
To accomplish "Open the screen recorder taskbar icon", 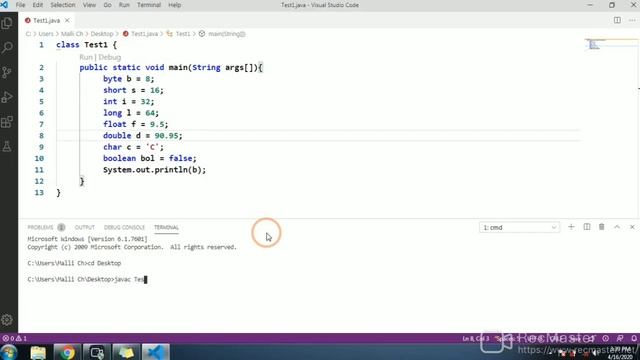I will [97, 352].
